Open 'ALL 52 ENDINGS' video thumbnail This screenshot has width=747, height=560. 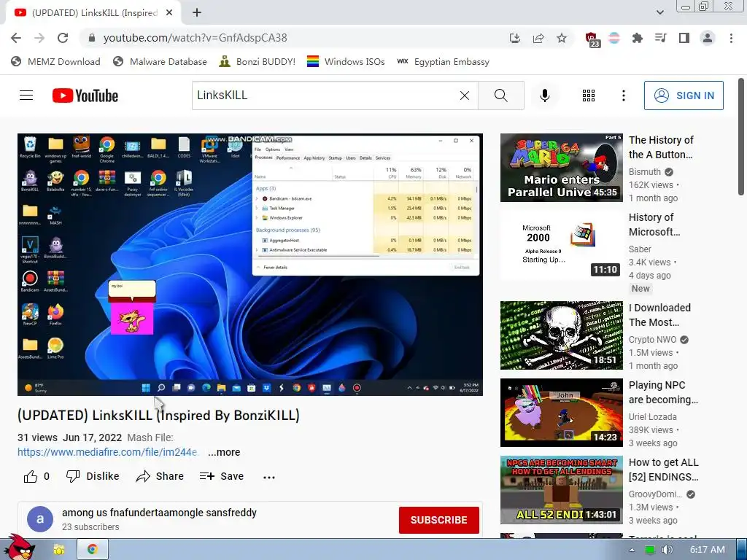[x=561, y=490]
